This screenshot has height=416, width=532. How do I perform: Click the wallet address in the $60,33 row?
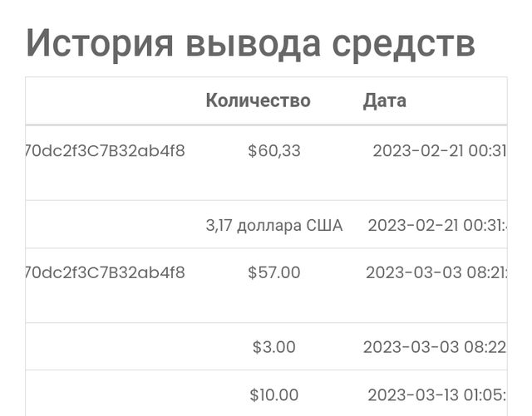tap(106, 150)
